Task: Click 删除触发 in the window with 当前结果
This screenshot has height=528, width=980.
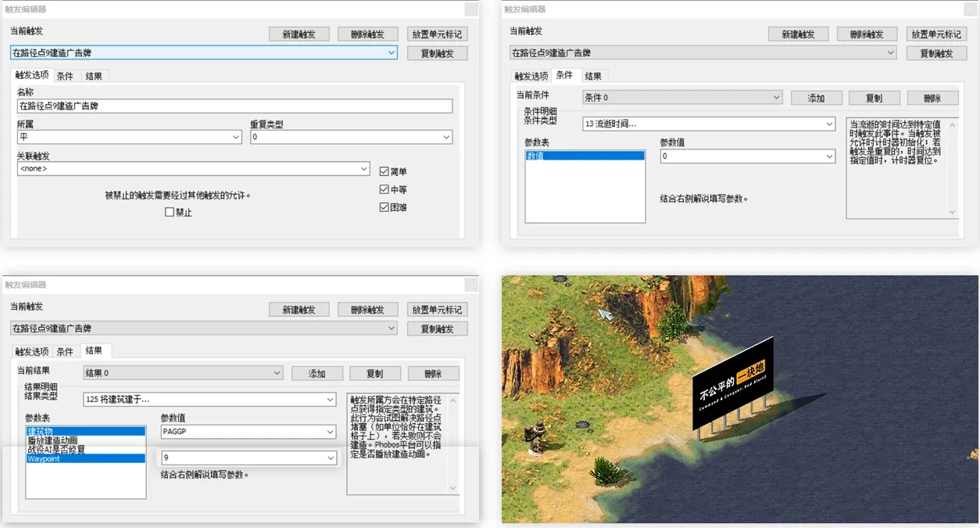Action: click(368, 309)
